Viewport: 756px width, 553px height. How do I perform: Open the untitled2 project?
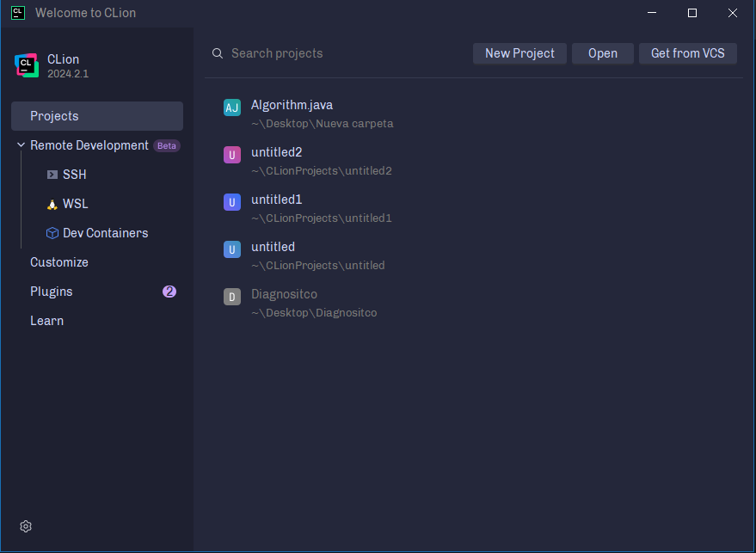point(277,152)
